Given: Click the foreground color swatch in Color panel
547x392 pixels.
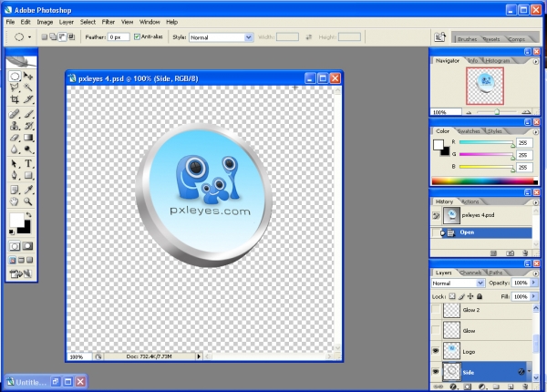Looking at the screenshot, I should (x=439, y=144).
